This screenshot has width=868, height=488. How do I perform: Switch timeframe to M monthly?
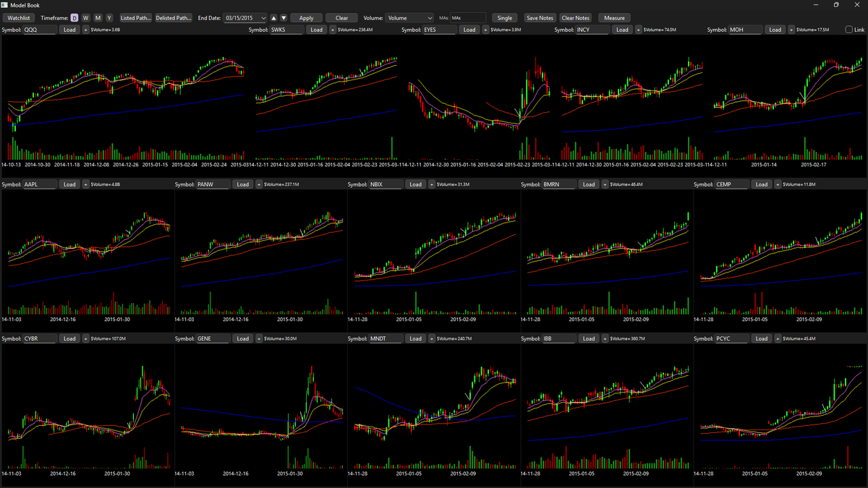(98, 17)
